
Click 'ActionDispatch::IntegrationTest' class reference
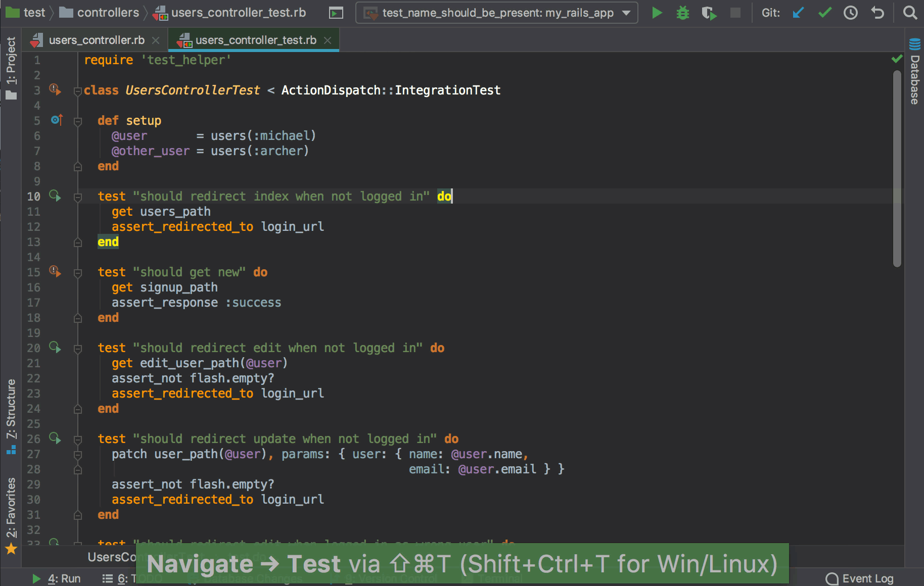[391, 90]
